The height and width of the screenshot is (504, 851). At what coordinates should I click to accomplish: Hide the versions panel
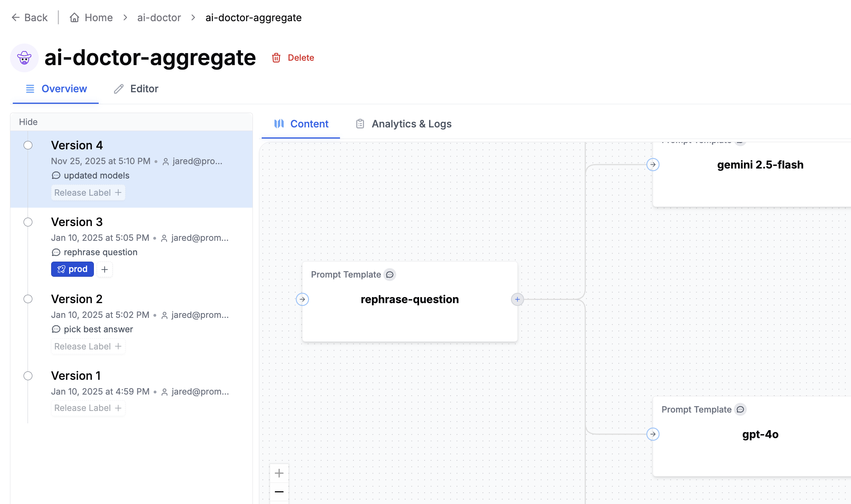[x=28, y=122]
